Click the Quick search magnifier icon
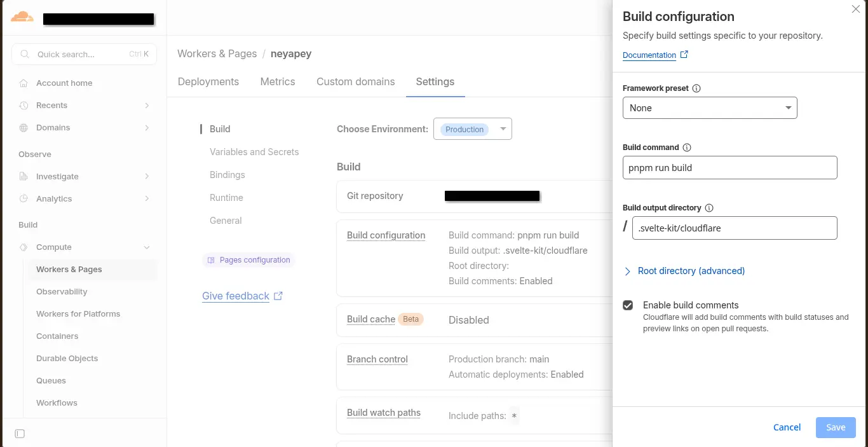The width and height of the screenshot is (868, 447). 25,55
